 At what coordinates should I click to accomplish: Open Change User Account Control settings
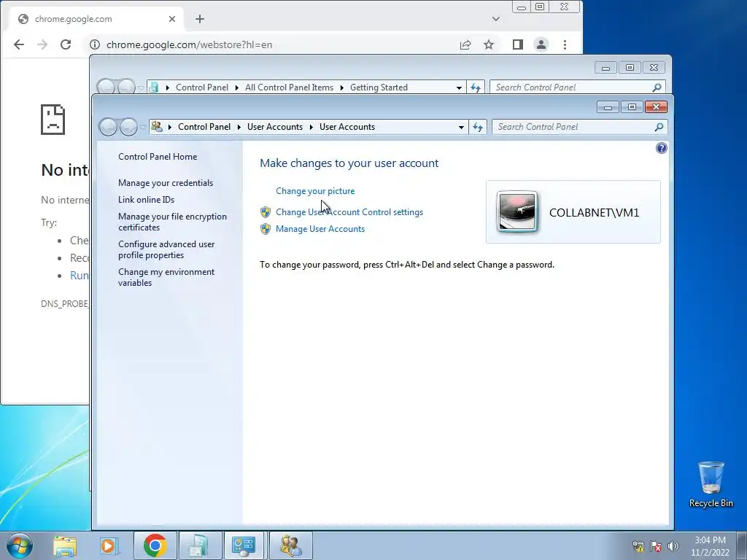click(349, 212)
